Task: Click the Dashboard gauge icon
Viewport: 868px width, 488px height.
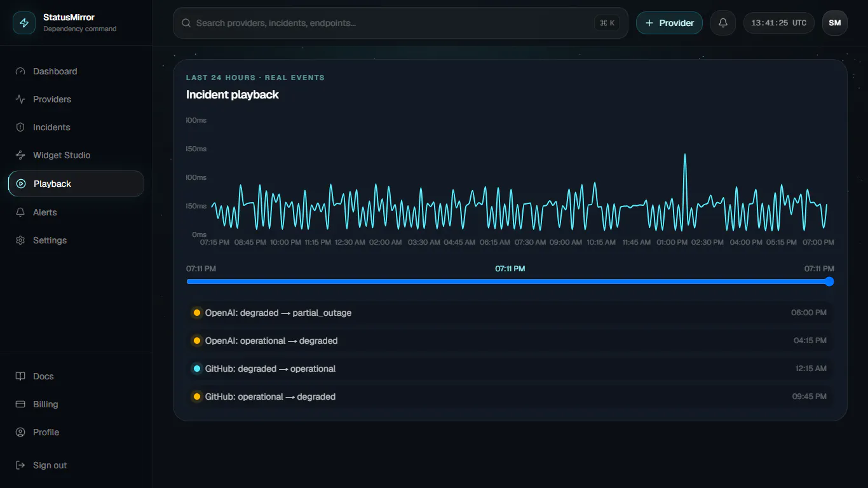Action: pos(20,71)
